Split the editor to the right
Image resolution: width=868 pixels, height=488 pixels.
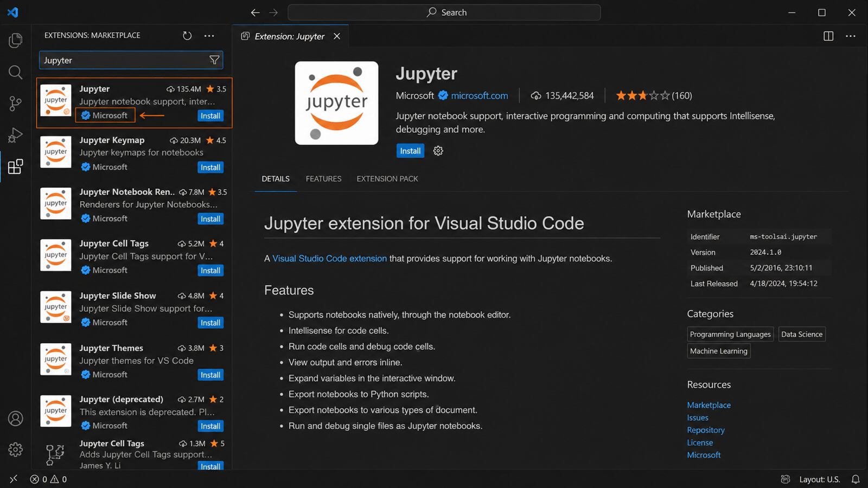click(x=828, y=36)
